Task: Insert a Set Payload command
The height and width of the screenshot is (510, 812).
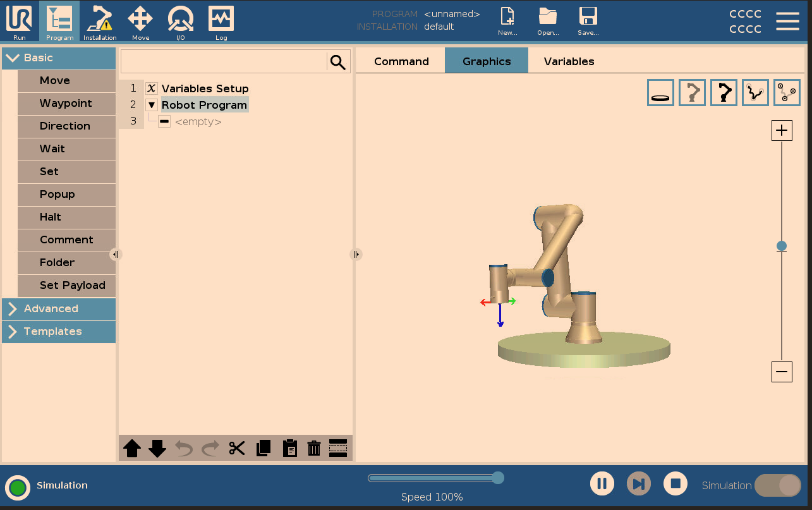Action: pos(66,285)
